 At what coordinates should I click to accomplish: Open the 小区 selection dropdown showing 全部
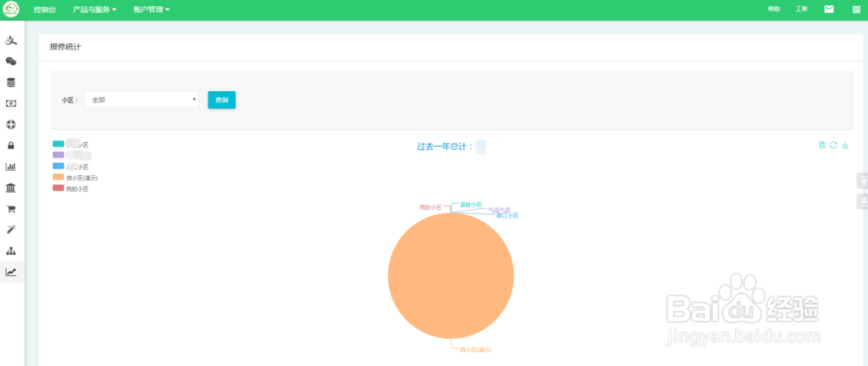(141, 100)
